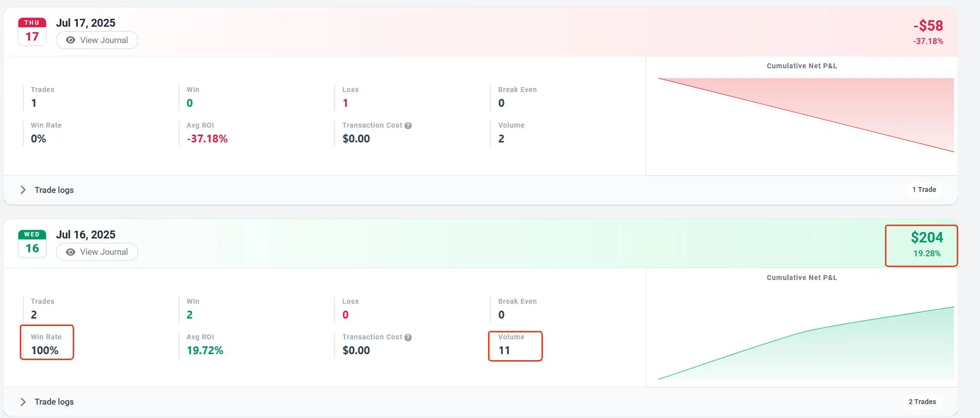This screenshot has height=418, width=980.
Task: Click the green Cumulative Net P&L chart
Action: tap(806, 343)
